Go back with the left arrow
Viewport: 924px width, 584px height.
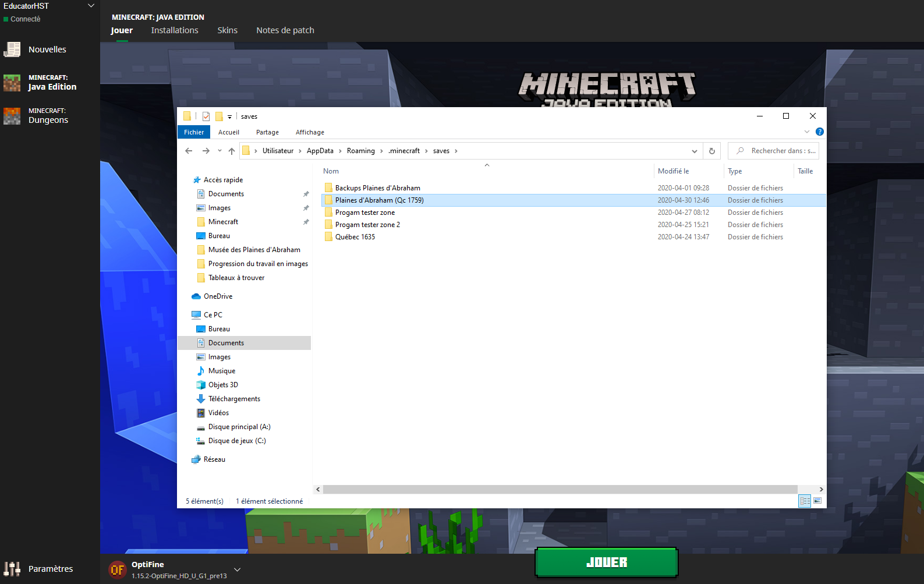click(x=189, y=151)
